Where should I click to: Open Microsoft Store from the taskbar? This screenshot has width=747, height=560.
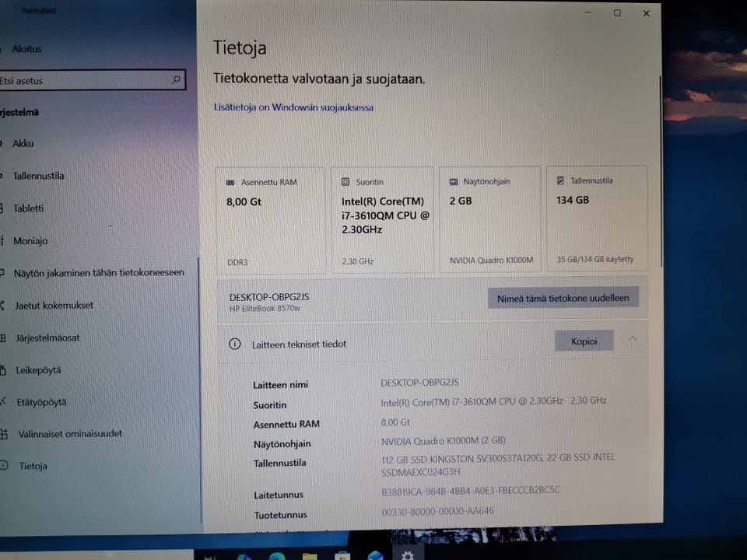[342, 556]
